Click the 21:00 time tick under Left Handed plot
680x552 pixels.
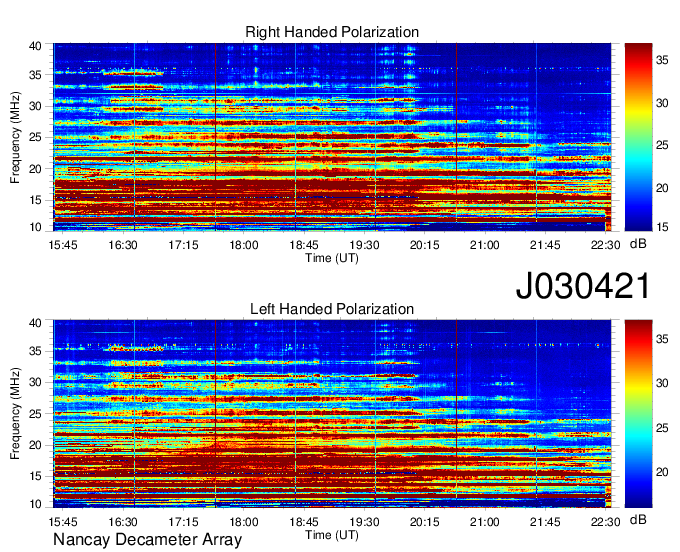(x=485, y=522)
